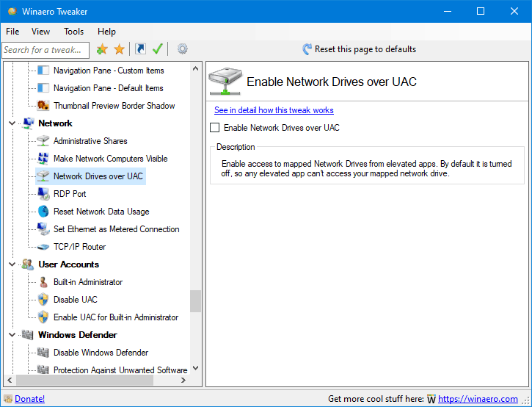
Task: Click the User Accounts category icon
Action: (x=28, y=264)
